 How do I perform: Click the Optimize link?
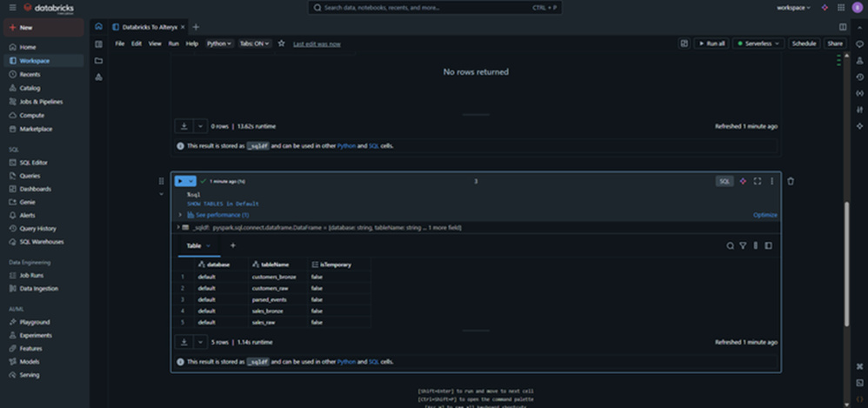click(765, 215)
